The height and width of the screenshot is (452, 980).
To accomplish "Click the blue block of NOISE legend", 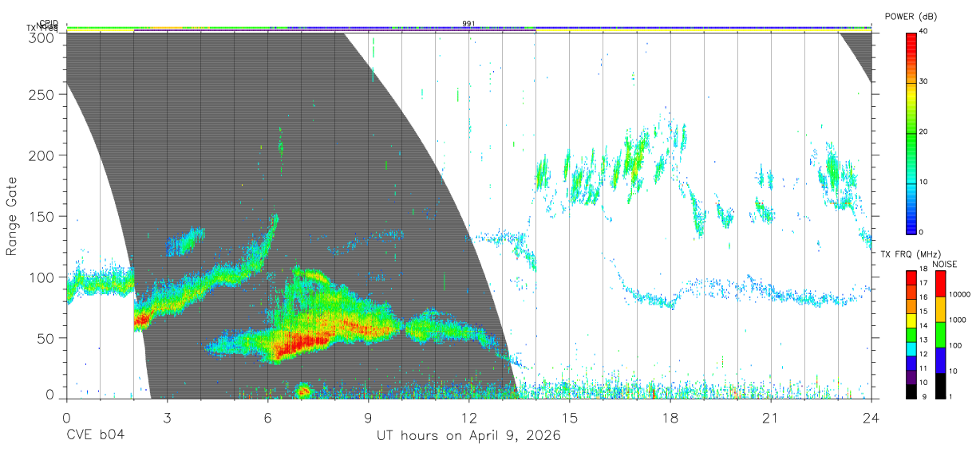I will [941, 360].
